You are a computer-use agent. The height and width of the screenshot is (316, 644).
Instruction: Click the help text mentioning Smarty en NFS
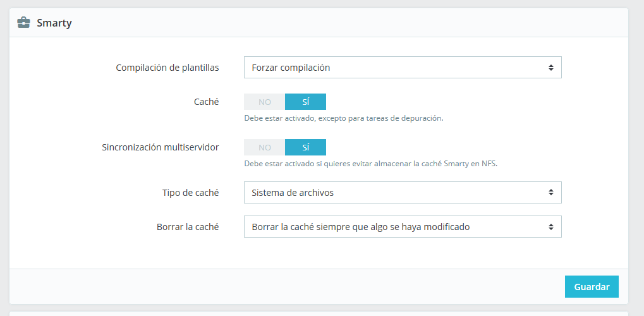371,164
